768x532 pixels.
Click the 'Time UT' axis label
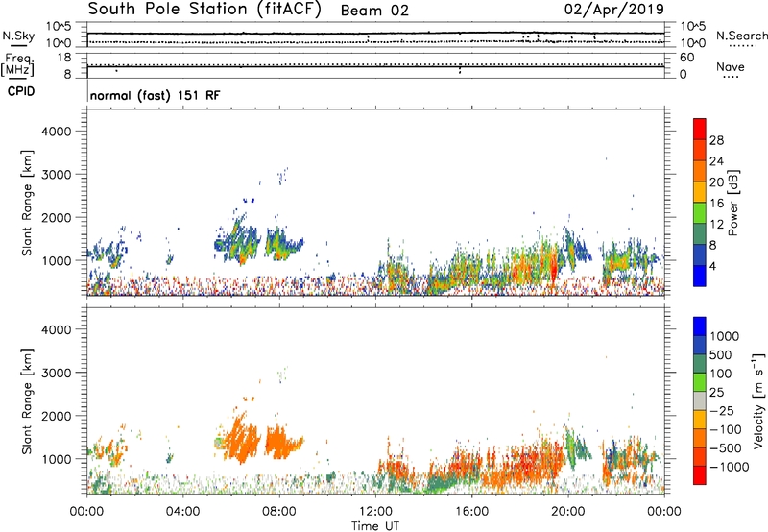[375, 526]
